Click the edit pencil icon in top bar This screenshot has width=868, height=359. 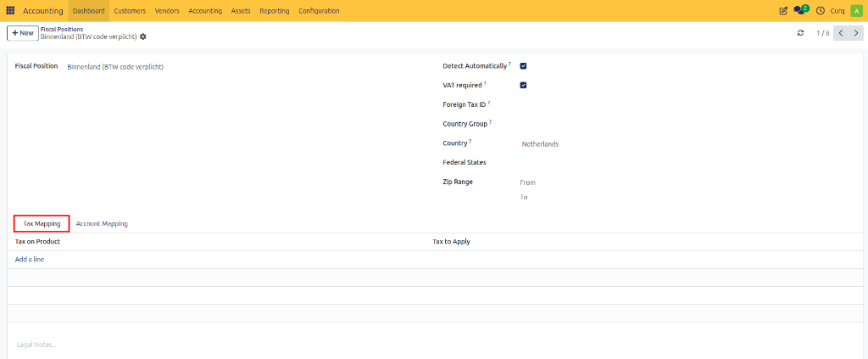782,10
